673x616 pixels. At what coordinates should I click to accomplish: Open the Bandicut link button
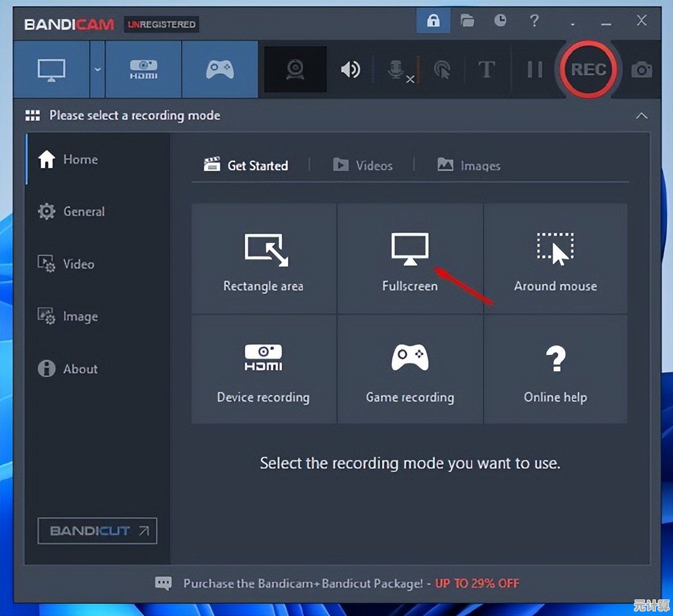[98, 531]
